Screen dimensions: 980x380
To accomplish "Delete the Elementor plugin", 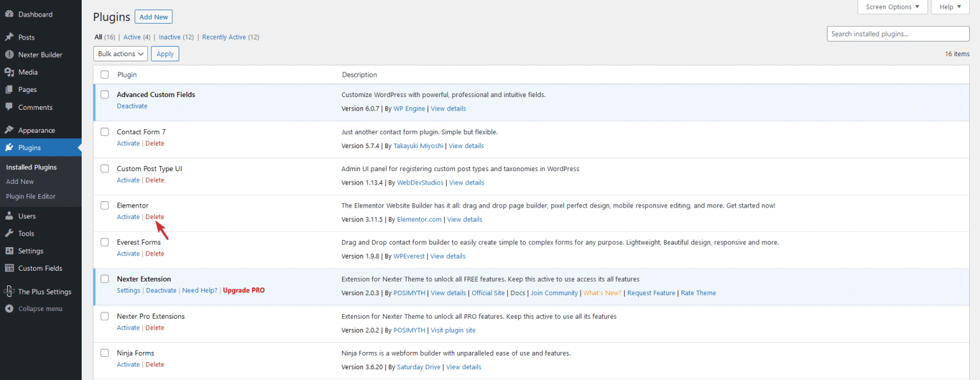I will [154, 217].
